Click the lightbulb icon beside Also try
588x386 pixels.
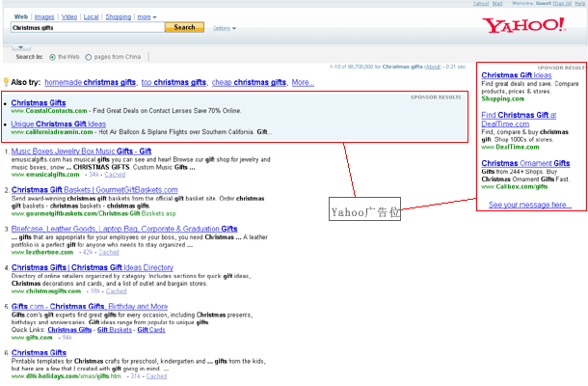click(6, 83)
